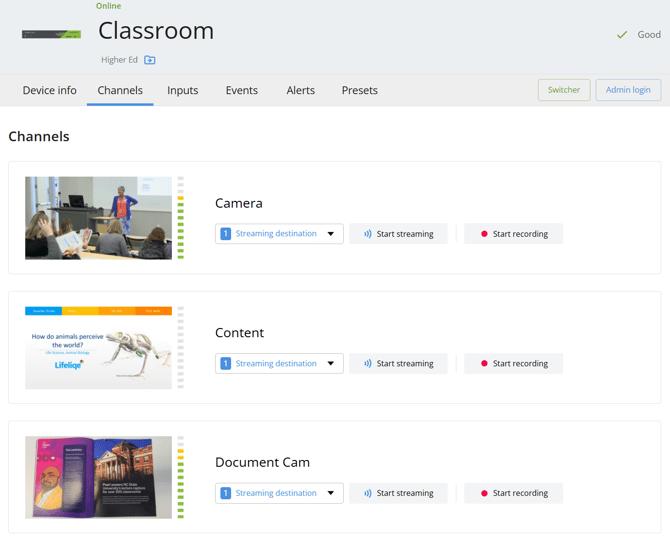670x541 pixels.
Task: Select the Document Cam preview thumbnail
Action: (98, 477)
